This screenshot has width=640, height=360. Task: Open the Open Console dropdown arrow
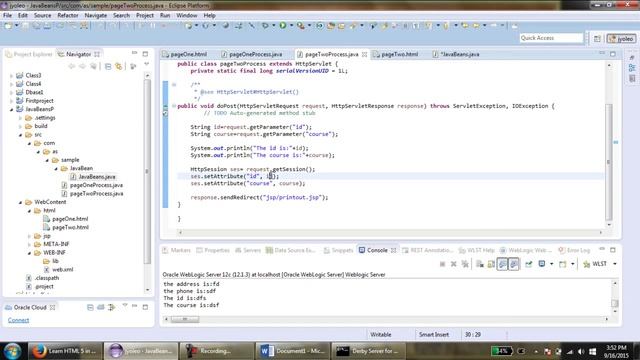tap(573, 264)
